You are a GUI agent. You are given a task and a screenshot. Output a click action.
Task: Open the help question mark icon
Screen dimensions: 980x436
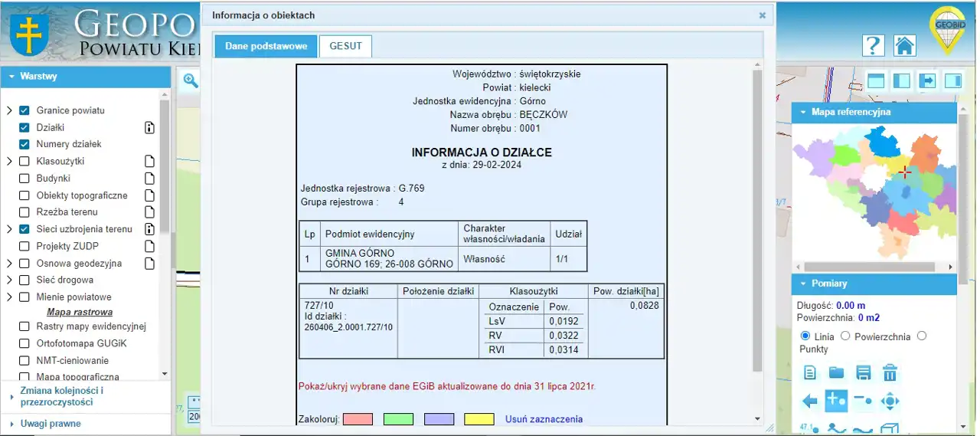point(873,45)
